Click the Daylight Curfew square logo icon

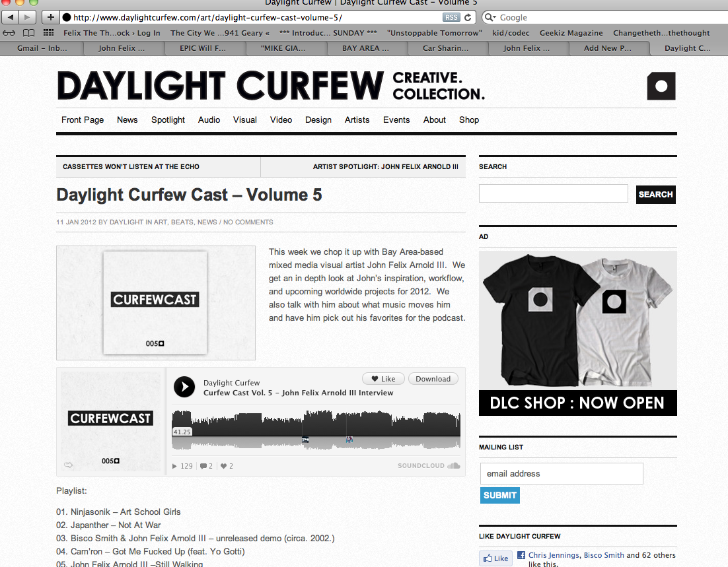coord(661,86)
